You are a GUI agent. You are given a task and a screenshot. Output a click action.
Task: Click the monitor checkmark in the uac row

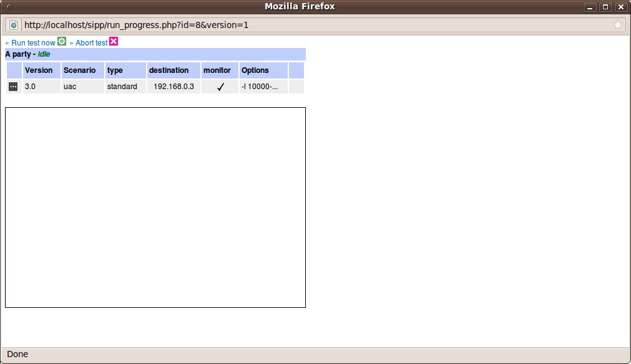pos(220,87)
